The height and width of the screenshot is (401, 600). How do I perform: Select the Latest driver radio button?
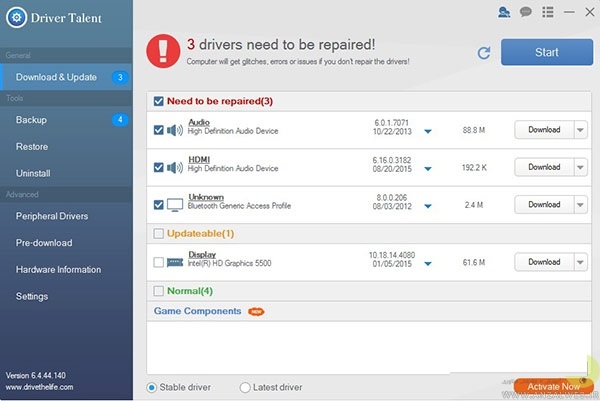245,387
